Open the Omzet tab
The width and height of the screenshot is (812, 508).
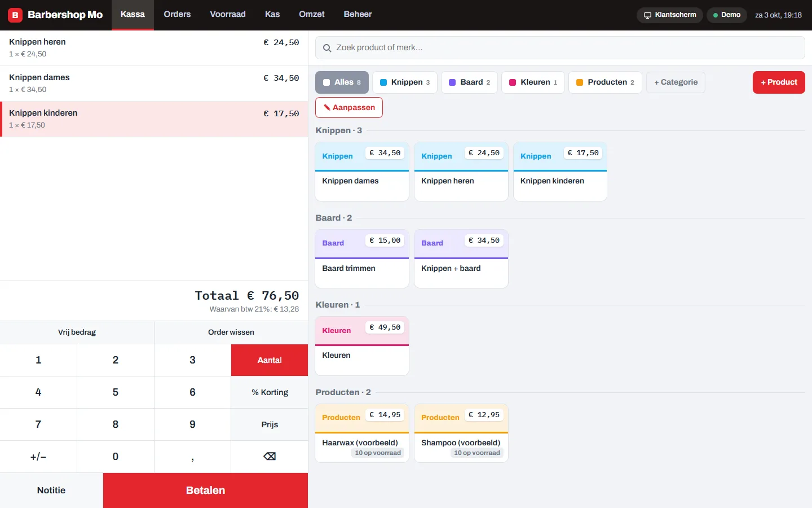click(312, 15)
